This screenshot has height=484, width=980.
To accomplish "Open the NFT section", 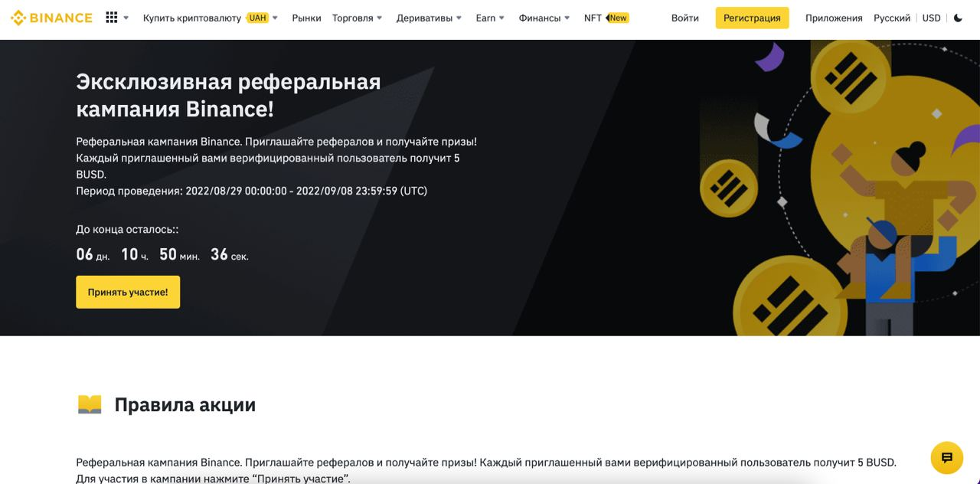I will [x=593, y=18].
